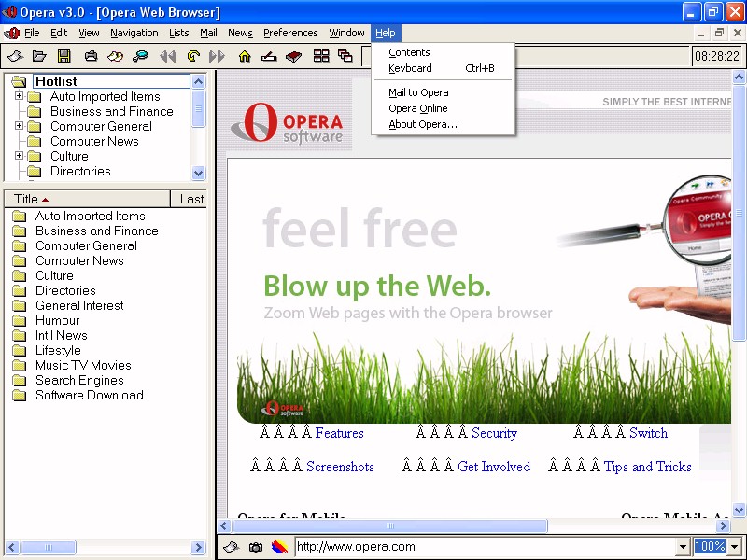Choose Opera Online in the Help menu
Screen dimensions: 747x560
tap(443, 108)
